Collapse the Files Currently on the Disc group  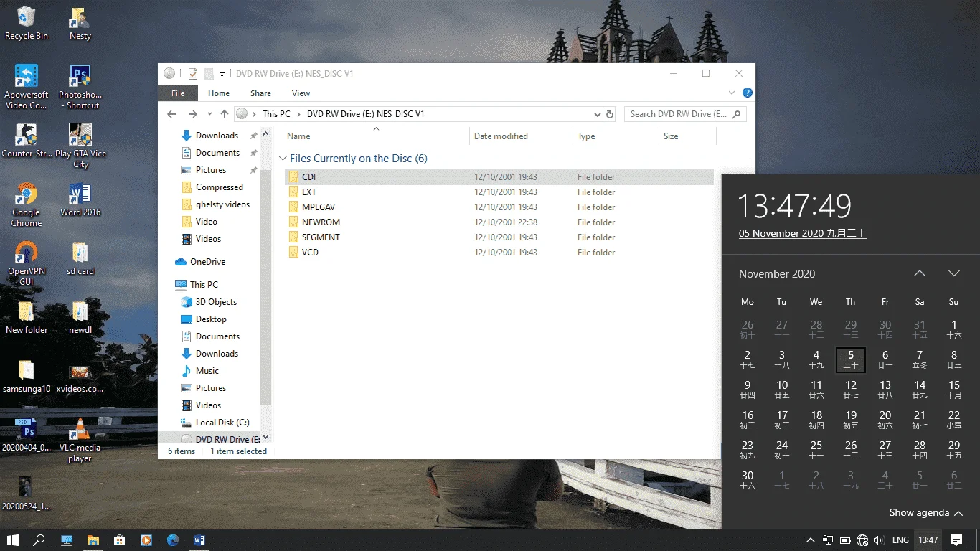click(283, 159)
